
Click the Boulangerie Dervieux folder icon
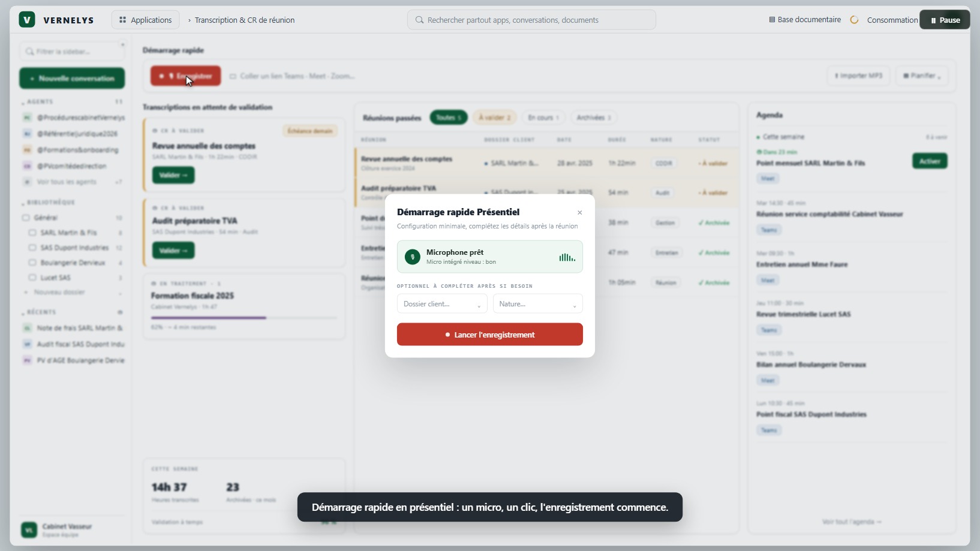click(x=32, y=263)
